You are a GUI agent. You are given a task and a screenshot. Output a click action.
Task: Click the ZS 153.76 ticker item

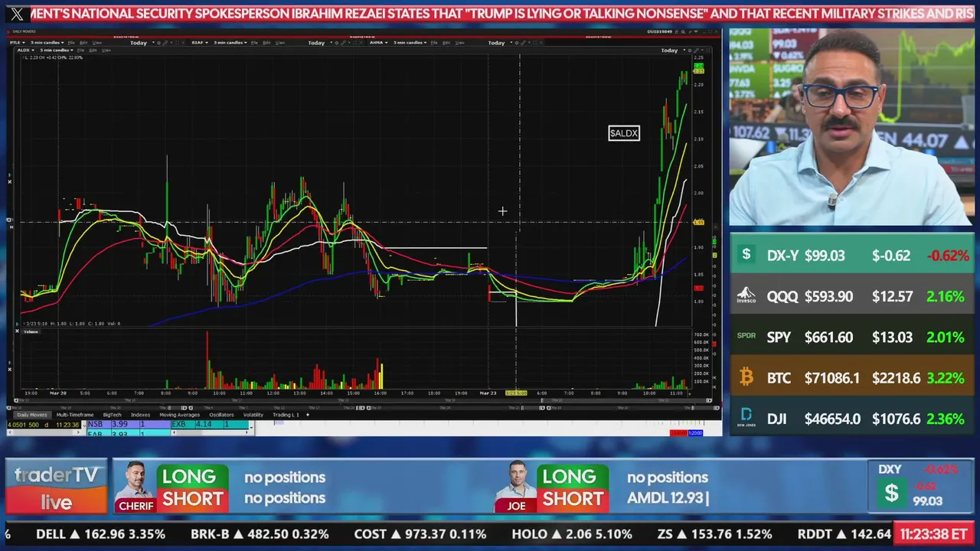tap(714, 534)
